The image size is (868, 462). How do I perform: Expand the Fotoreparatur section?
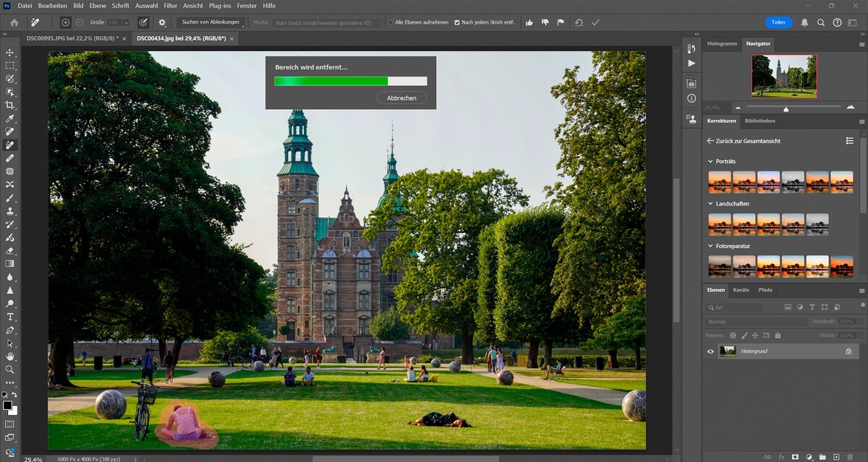pyautogui.click(x=711, y=246)
